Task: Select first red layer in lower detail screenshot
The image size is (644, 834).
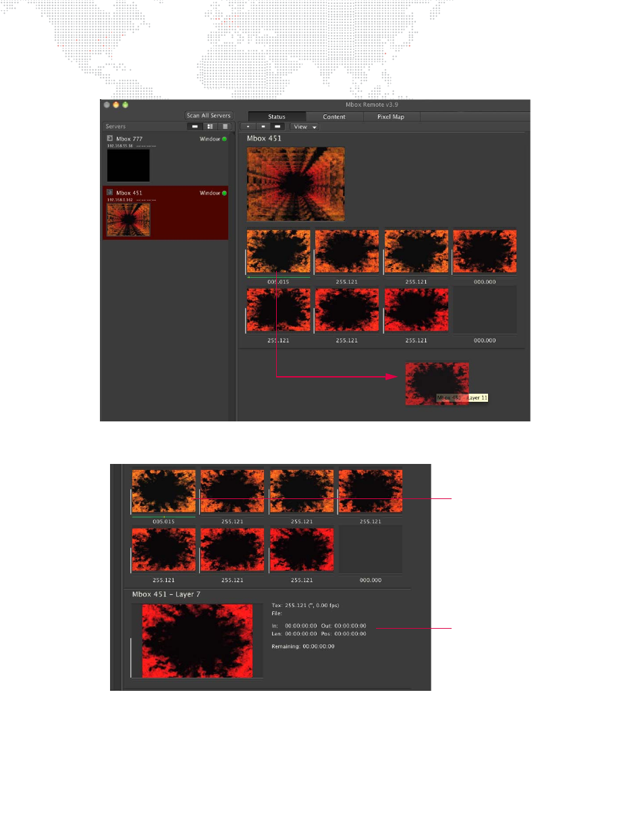Action: 163,550
